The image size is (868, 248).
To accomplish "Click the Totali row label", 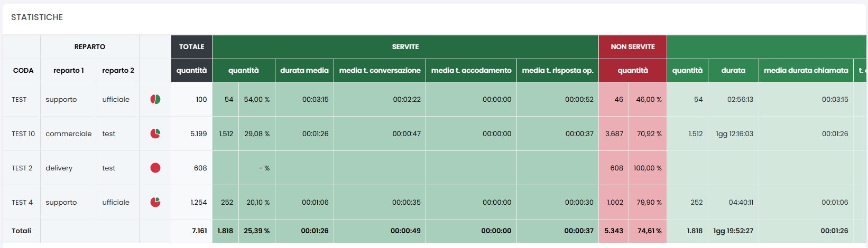I will [22, 231].
